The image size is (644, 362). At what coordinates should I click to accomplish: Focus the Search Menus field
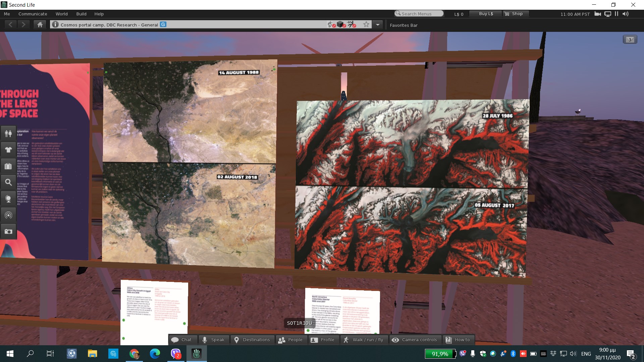click(x=419, y=13)
